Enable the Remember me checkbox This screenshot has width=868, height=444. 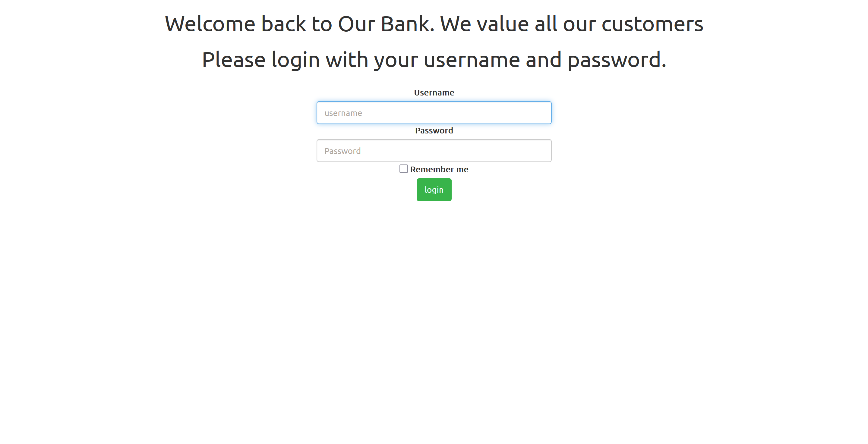pyautogui.click(x=403, y=169)
